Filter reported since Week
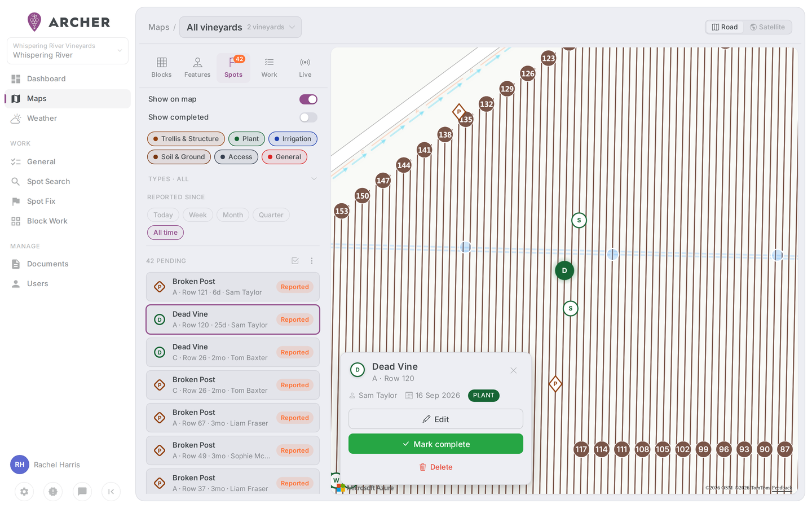This screenshot has height=508, width=812. click(197, 215)
